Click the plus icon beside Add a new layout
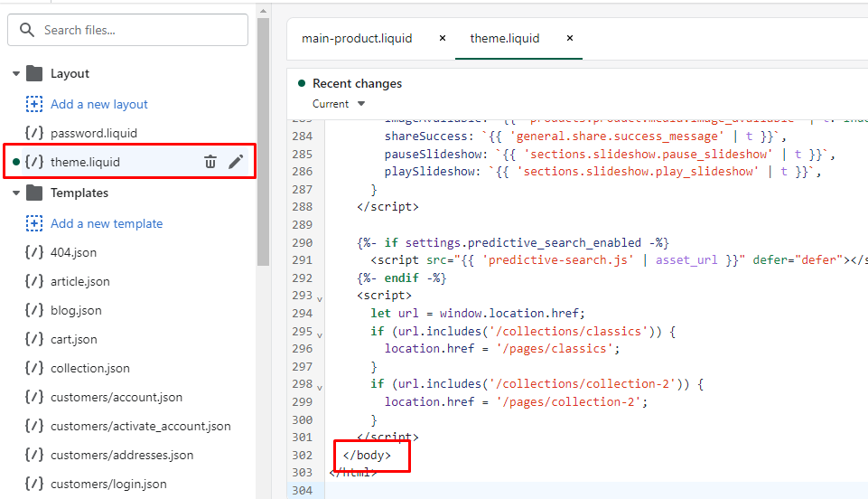The image size is (868, 499). (x=34, y=104)
